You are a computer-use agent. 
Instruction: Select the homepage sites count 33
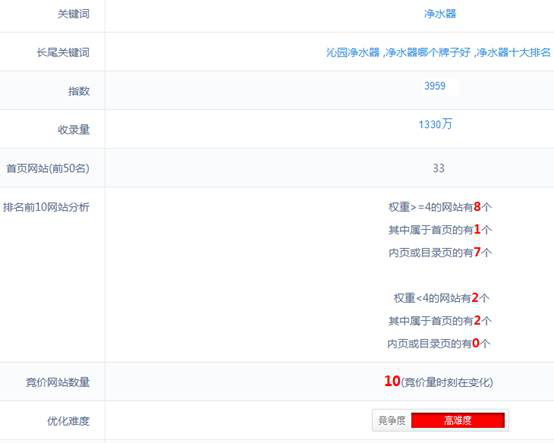click(x=438, y=168)
